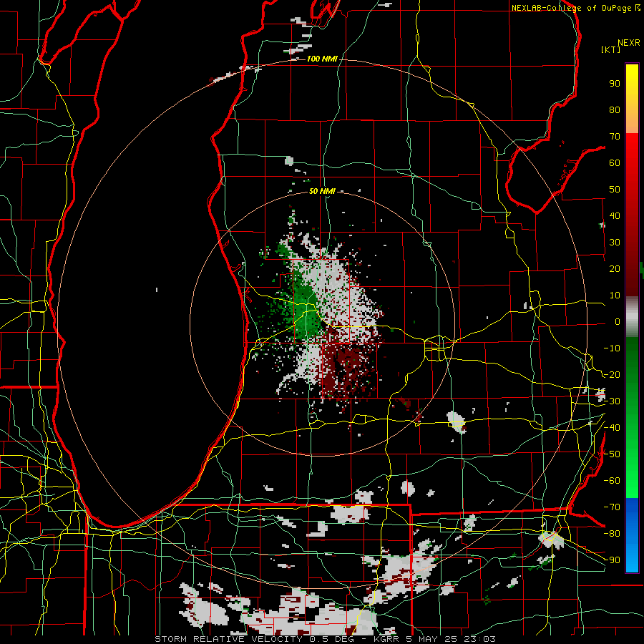This screenshot has width=644, height=644.
Task: Click the NEXR label at top right
Action: tap(628, 42)
